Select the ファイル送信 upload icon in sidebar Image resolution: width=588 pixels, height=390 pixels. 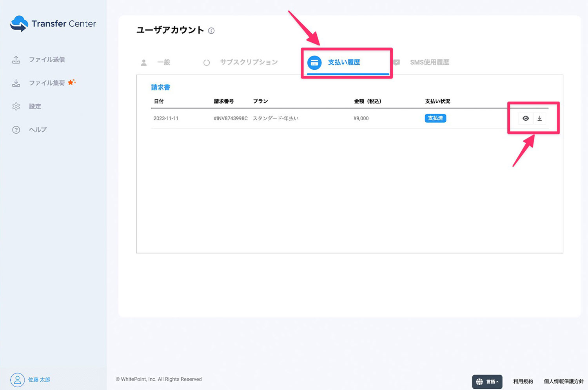coord(16,59)
